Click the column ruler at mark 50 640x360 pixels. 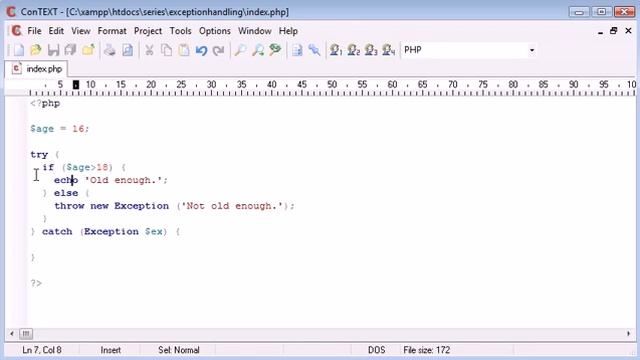tap(332, 85)
